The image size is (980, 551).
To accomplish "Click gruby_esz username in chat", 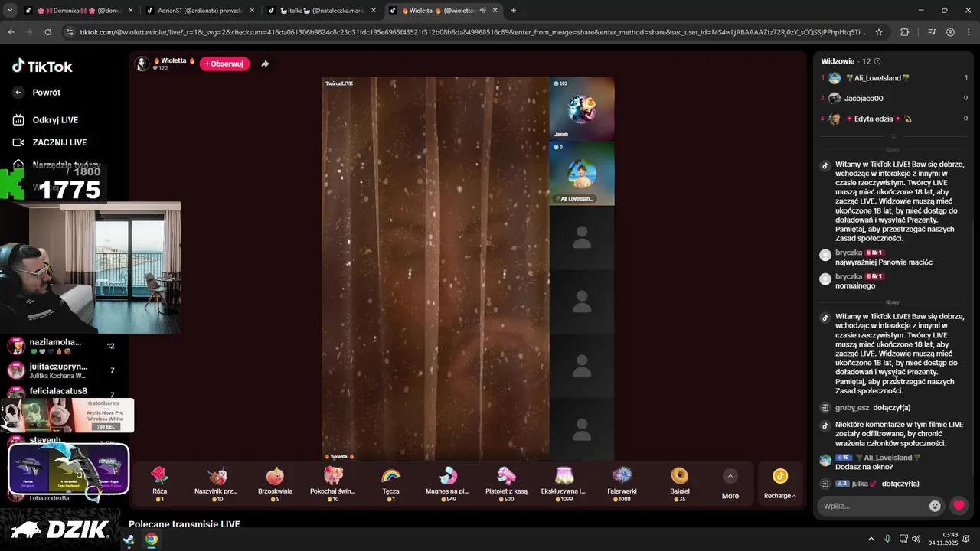I will pyautogui.click(x=852, y=408).
